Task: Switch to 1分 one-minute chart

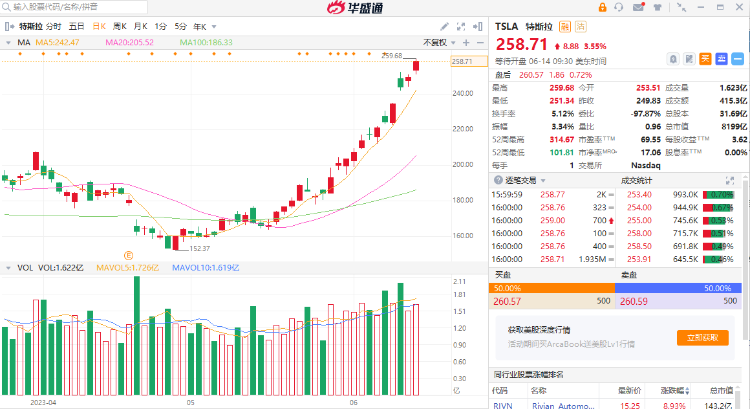Action: 161,26
